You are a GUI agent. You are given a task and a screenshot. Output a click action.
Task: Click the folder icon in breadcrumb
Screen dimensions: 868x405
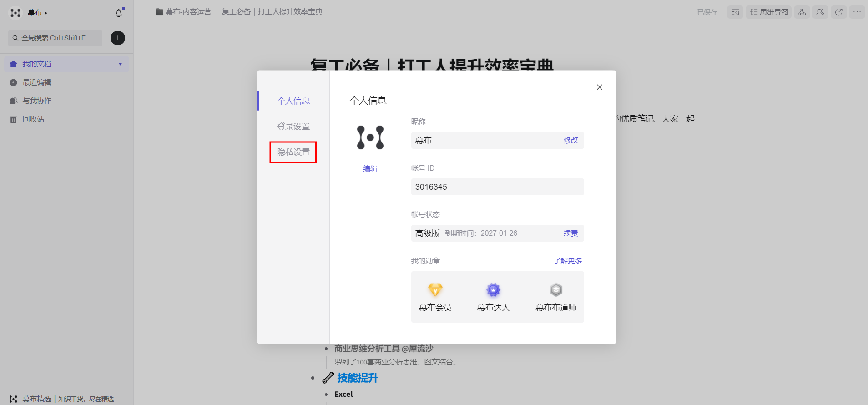[160, 12]
